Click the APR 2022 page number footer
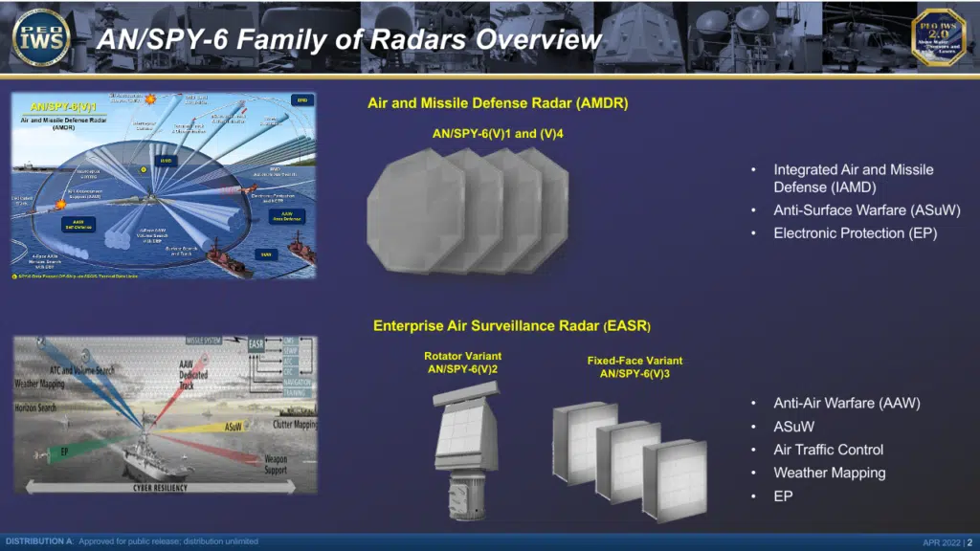The width and height of the screenshot is (980, 551). pyautogui.click(x=947, y=542)
